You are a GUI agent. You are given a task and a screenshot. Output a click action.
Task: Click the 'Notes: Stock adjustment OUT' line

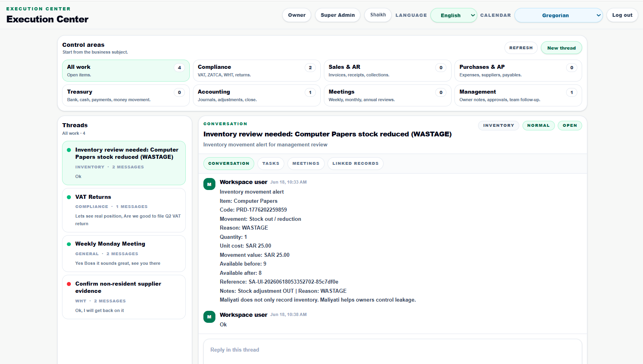point(283,291)
